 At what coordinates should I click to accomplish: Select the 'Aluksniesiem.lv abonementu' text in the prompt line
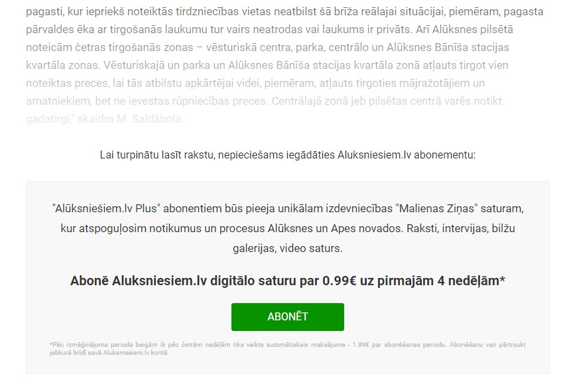point(407,155)
